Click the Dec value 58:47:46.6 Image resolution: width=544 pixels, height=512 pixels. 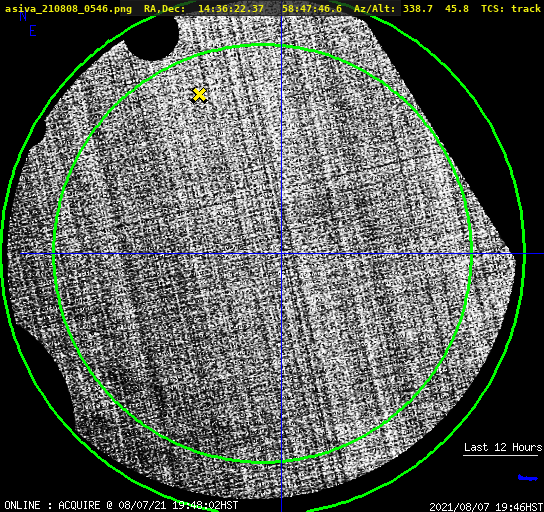[x=312, y=9]
